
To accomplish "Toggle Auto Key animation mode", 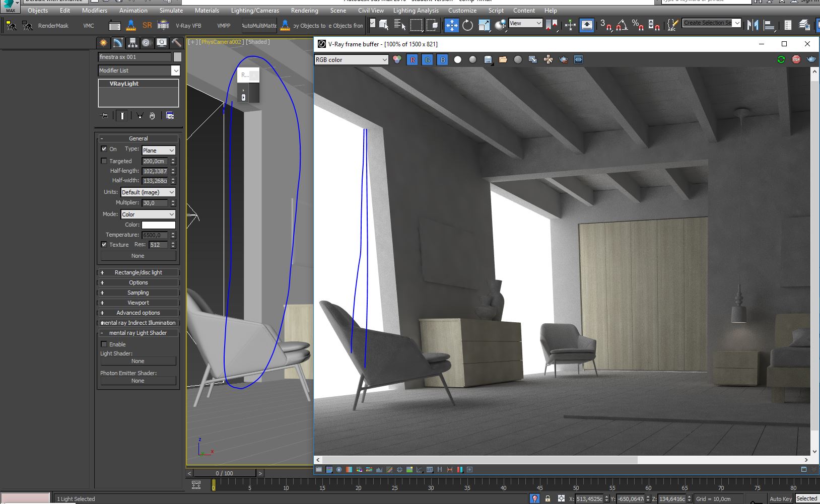I will point(780,498).
